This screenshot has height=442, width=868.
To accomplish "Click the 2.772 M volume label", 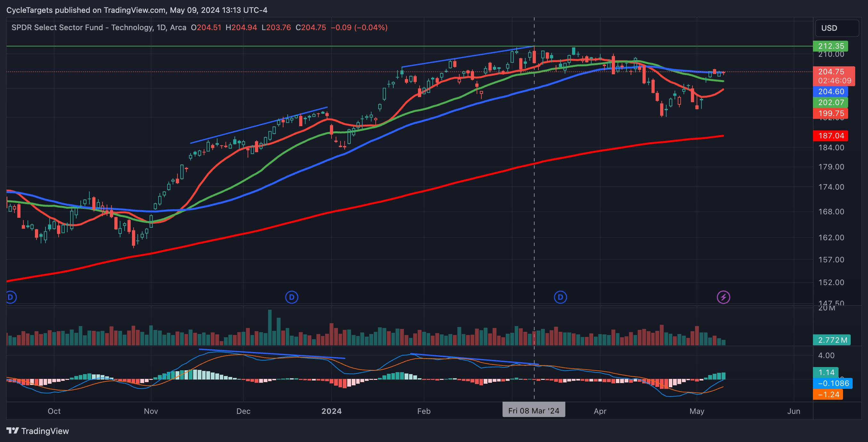I will (832, 340).
